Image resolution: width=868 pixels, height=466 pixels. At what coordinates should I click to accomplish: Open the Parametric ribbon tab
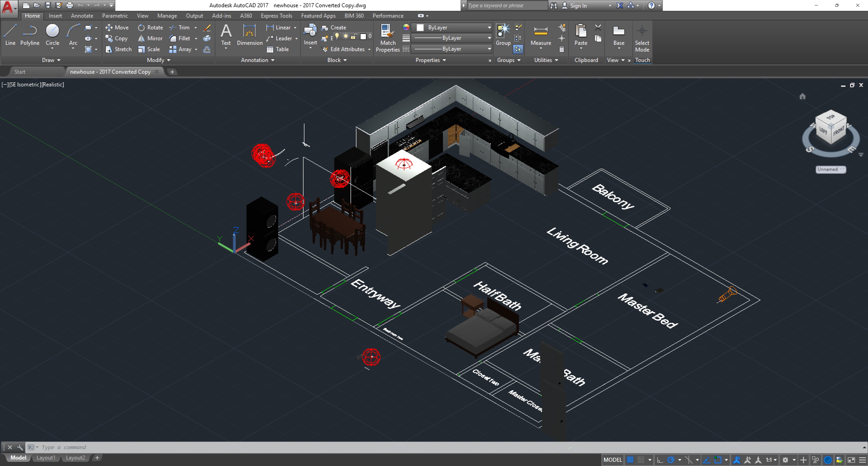coord(115,16)
